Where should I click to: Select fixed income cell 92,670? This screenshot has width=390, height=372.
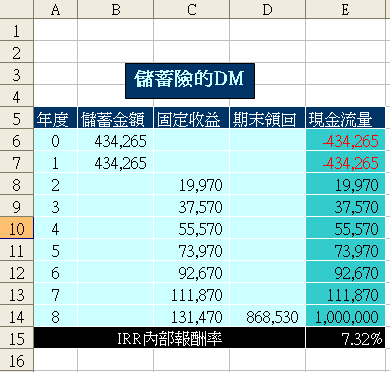pos(191,272)
